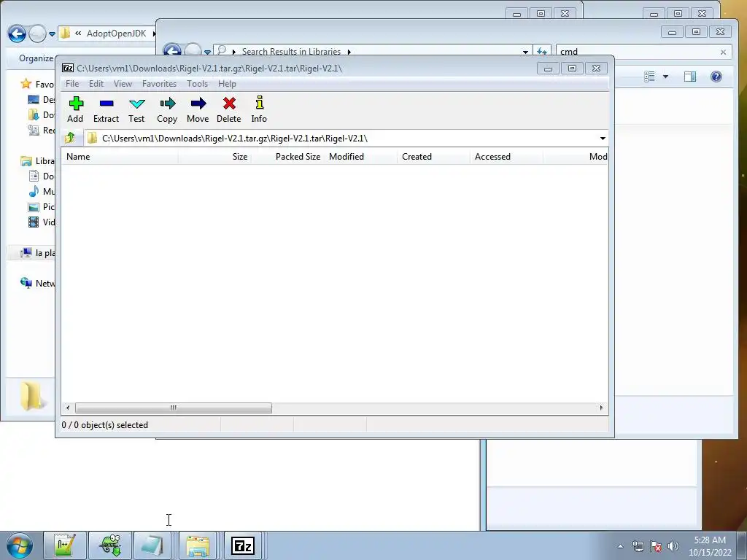Clear the cmd search box text
Screen dimensions: 747x560
click(x=723, y=52)
